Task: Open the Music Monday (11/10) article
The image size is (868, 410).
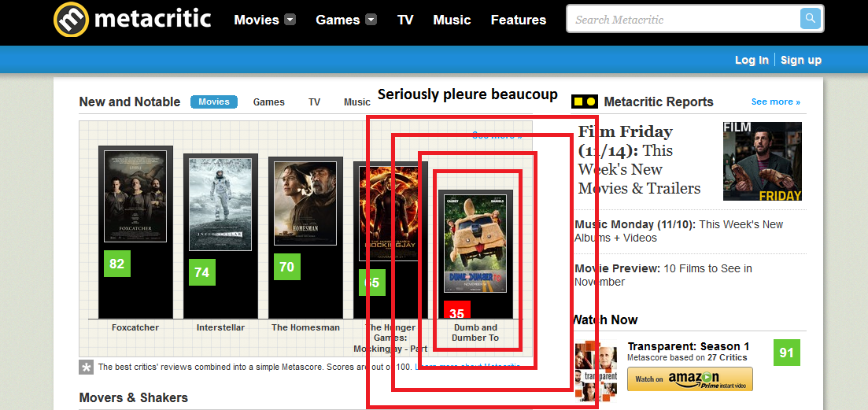Action: pos(678,231)
